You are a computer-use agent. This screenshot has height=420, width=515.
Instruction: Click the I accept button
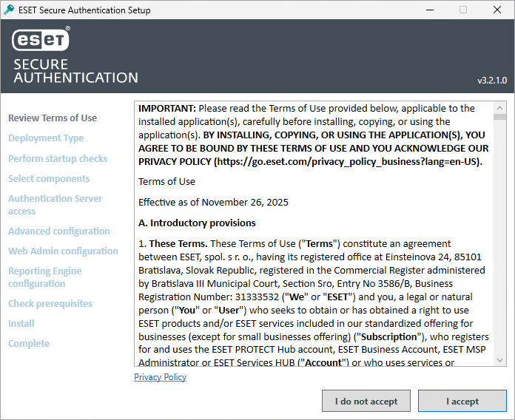(462, 401)
